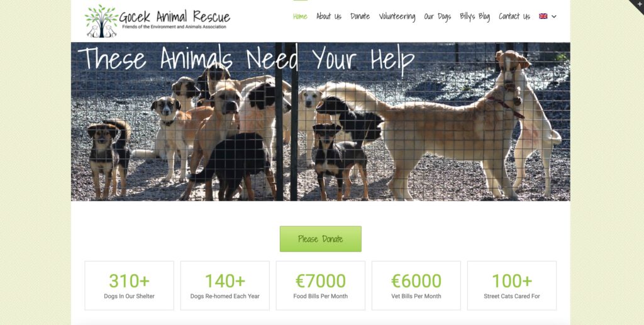Click the Gocek Animal Rescue tree logo
Viewport: 644px width, 325px height.
pyautogui.click(x=101, y=21)
